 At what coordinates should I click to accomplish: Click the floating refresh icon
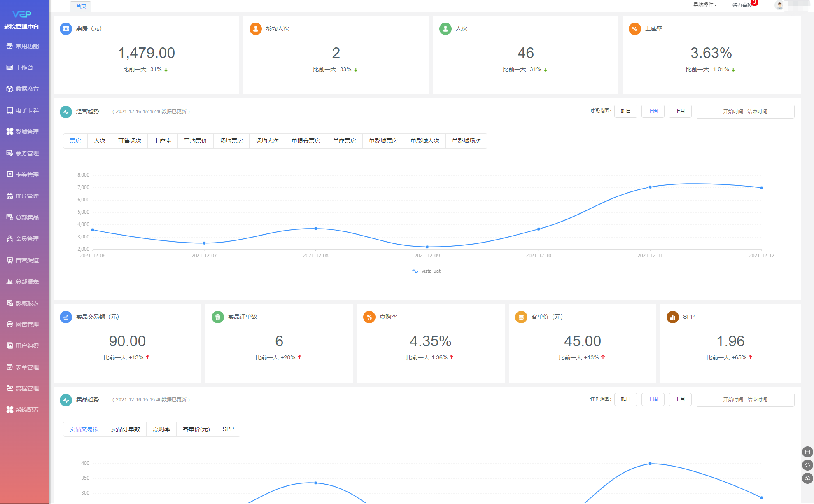tap(807, 465)
